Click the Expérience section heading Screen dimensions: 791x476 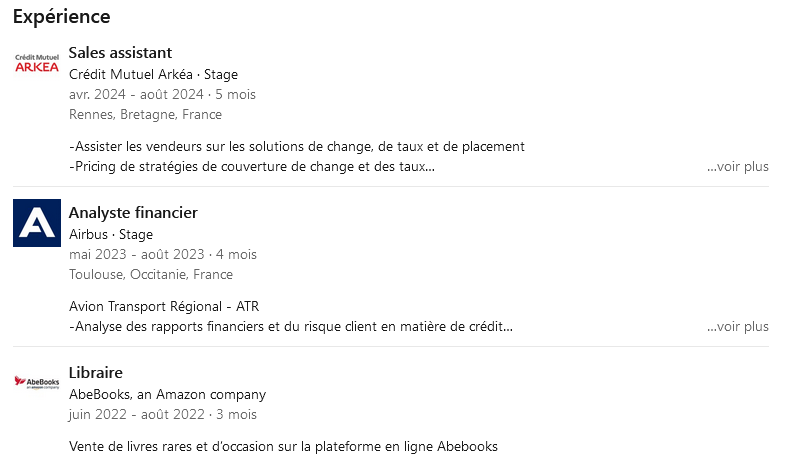62,17
